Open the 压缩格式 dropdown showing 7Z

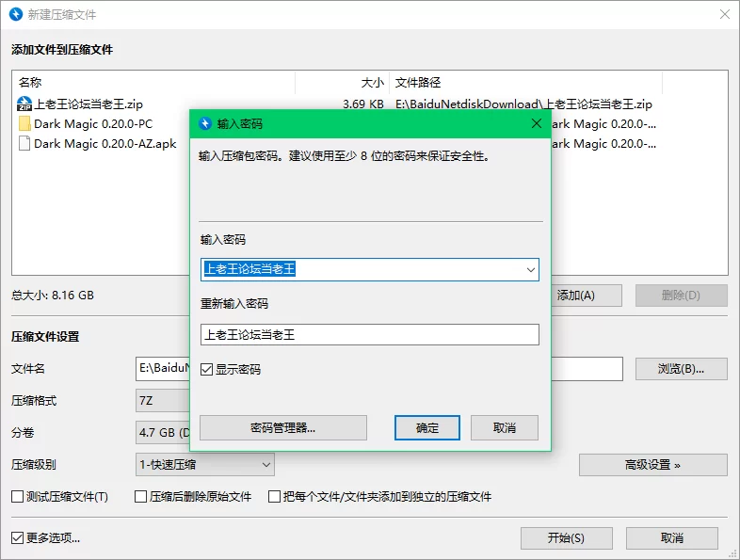162,401
